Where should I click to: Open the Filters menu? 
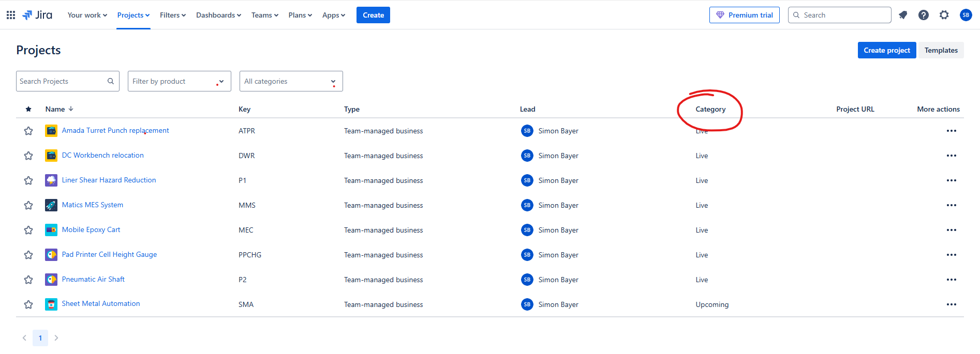click(173, 15)
